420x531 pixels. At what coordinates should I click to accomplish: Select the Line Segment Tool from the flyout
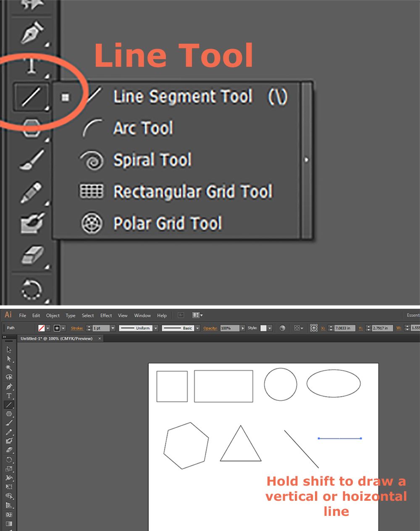[x=182, y=96]
